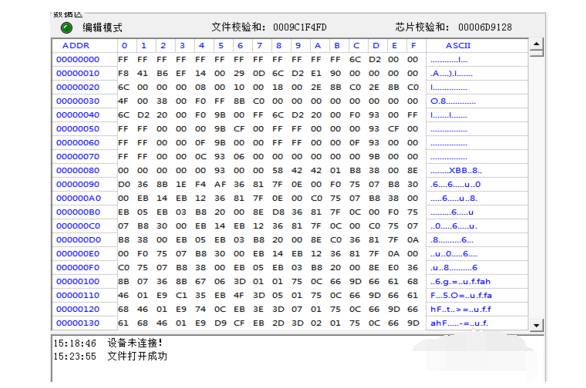The width and height of the screenshot is (586, 388).
Task: Select address row 00000010
Action: click(78, 73)
